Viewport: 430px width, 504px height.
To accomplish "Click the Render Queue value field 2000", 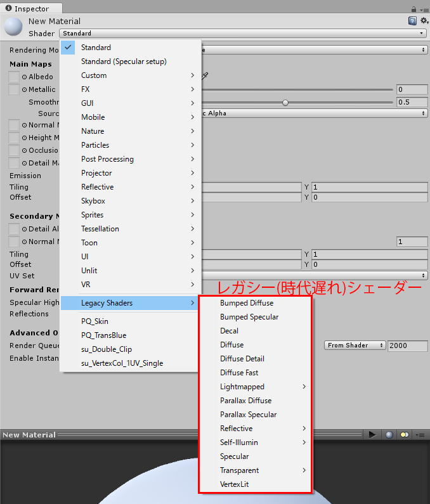I will pos(408,346).
